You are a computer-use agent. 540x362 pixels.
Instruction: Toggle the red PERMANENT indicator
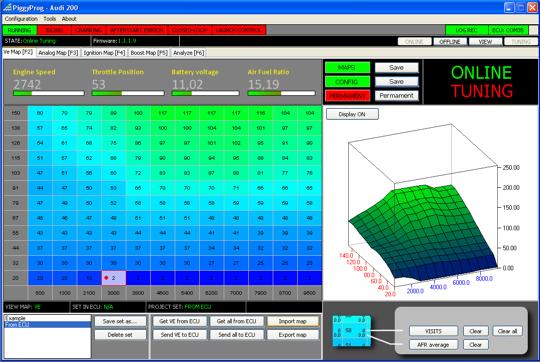347,95
